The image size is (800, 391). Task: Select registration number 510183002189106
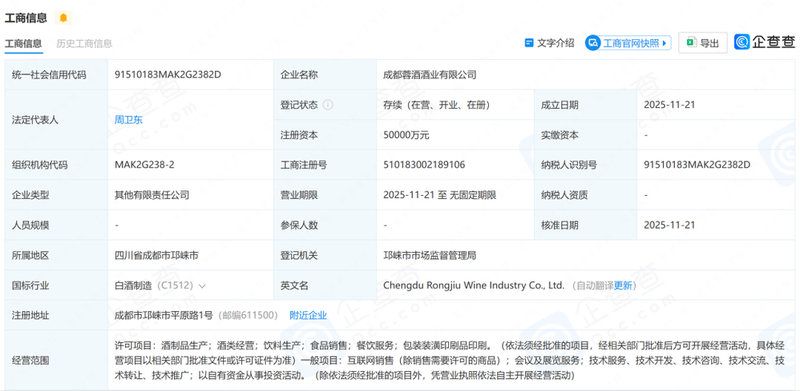424,165
